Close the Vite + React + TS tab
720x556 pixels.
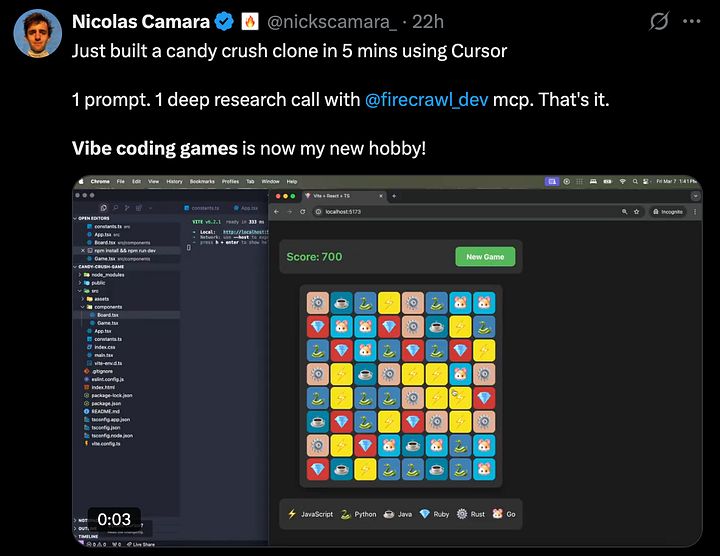pos(380,196)
